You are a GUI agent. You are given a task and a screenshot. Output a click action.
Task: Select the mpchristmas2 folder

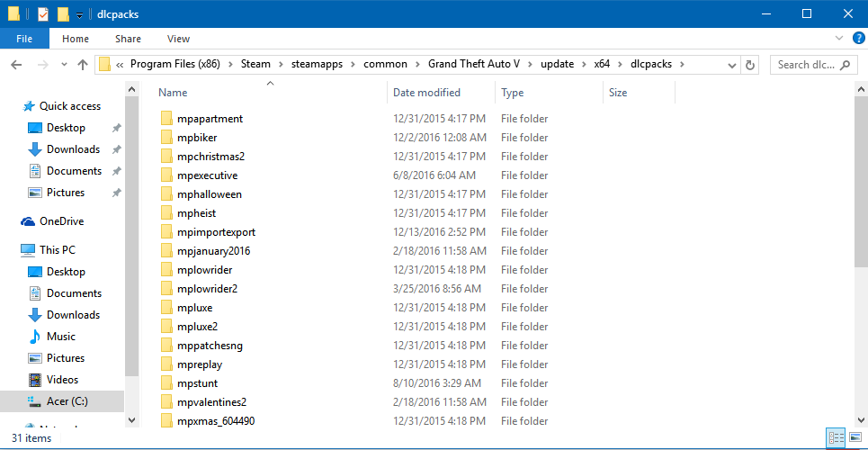pyautogui.click(x=210, y=157)
